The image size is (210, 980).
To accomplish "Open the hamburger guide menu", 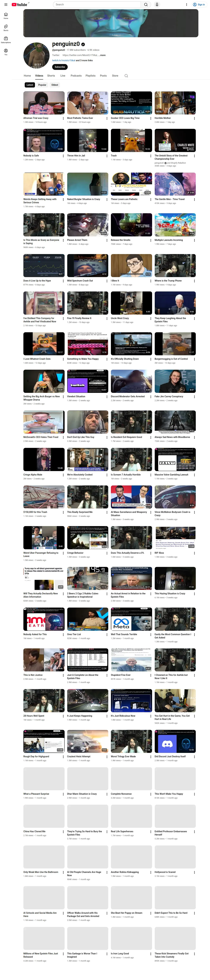I will pyautogui.click(x=6, y=5).
